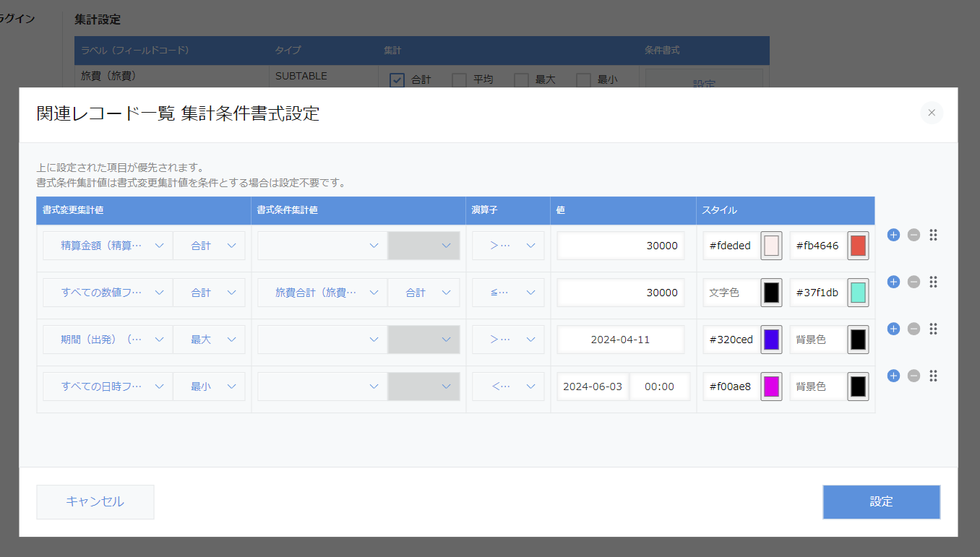Image resolution: width=980 pixels, height=557 pixels.
Task: Click the drag handle of the first condition row
Action: [933, 235]
